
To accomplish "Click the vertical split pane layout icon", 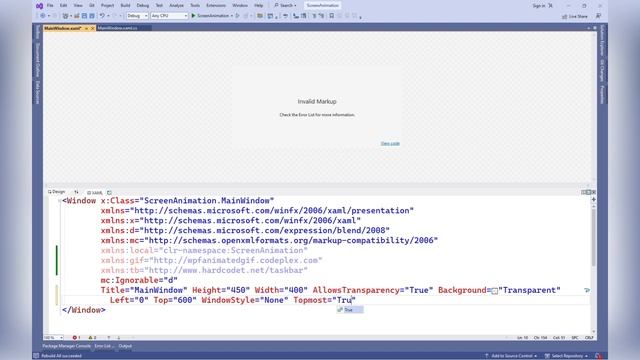I will pyautogui.click(x=584, y=192).
